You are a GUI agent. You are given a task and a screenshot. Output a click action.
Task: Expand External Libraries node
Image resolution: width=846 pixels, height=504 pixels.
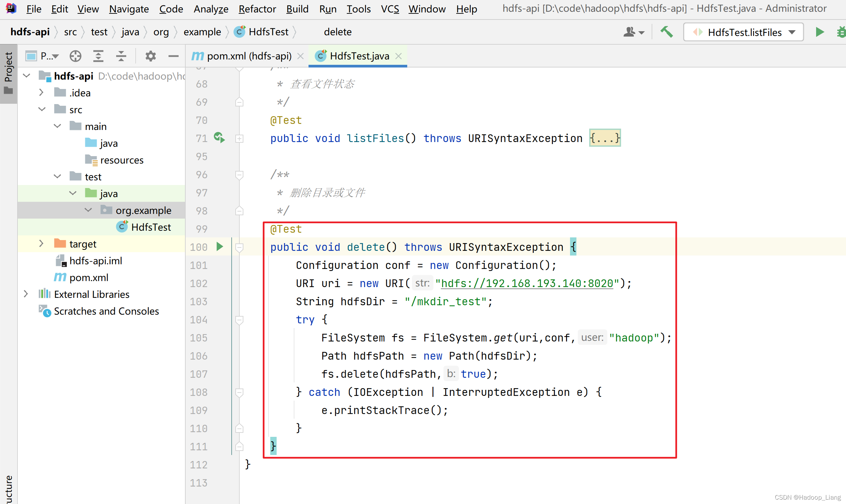tap(26, 293)
